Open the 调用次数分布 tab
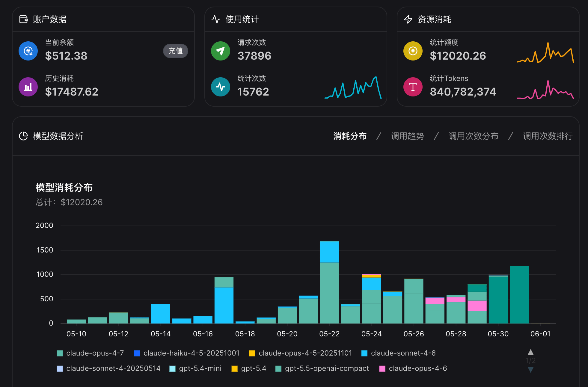This screenshot has height=387, width=588. point(473,136)
